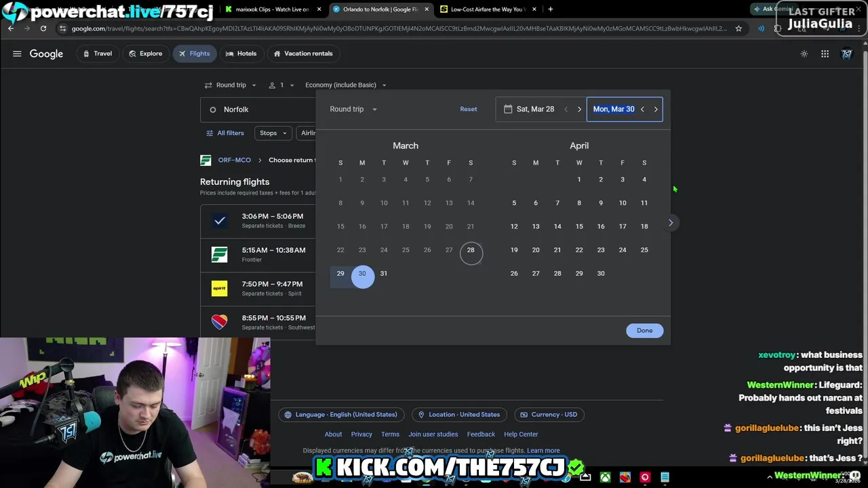Click the browser address bar URL
This screenshot has width=868, height=488.
pyautogui.click(x=399, y=28)
